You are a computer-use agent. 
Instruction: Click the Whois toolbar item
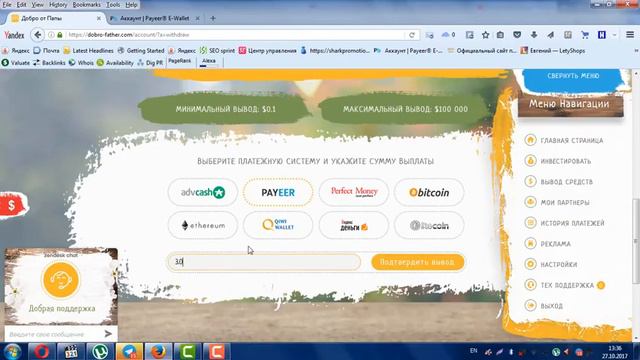[x=81, y=63]
